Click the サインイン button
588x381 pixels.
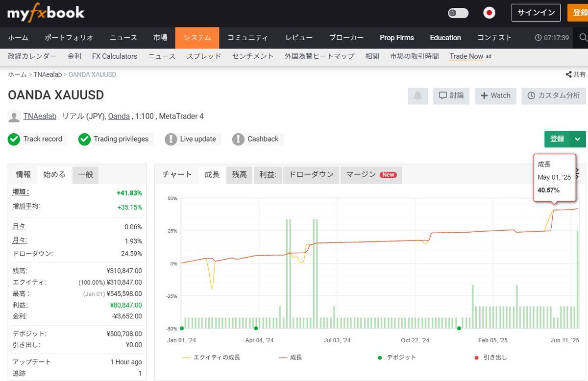tap(536, 13)
